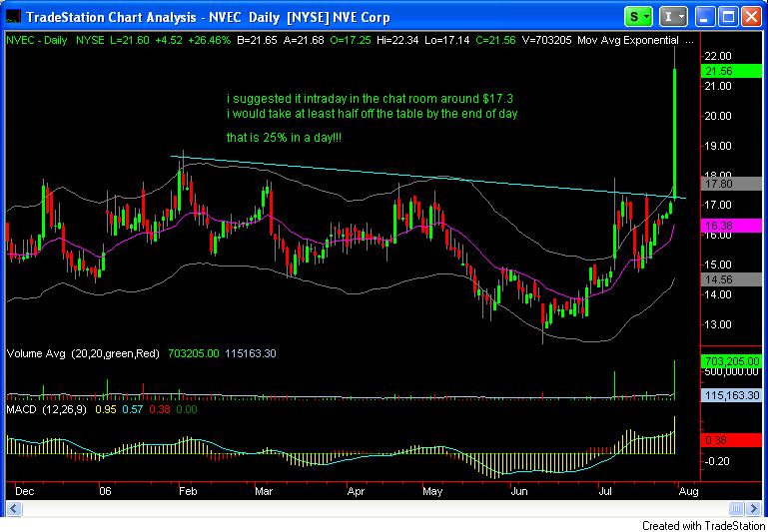Screen dimensions: 768x532
Task: Maximize the Chart Analysis window
Action: pyautogui.click(x=729, y=18)
